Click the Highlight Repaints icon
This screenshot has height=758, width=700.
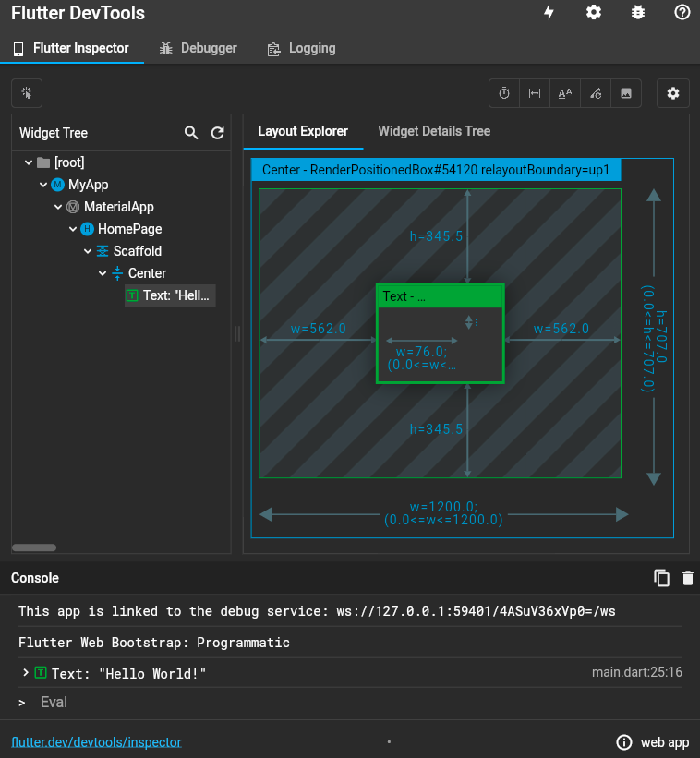pos(596,93)
